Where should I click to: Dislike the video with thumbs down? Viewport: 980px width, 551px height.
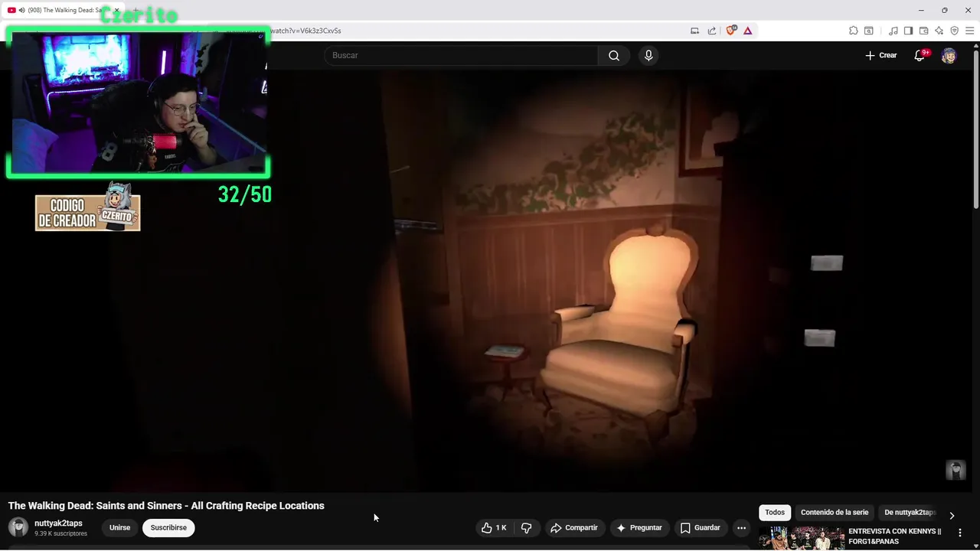(x=527, y=527)
